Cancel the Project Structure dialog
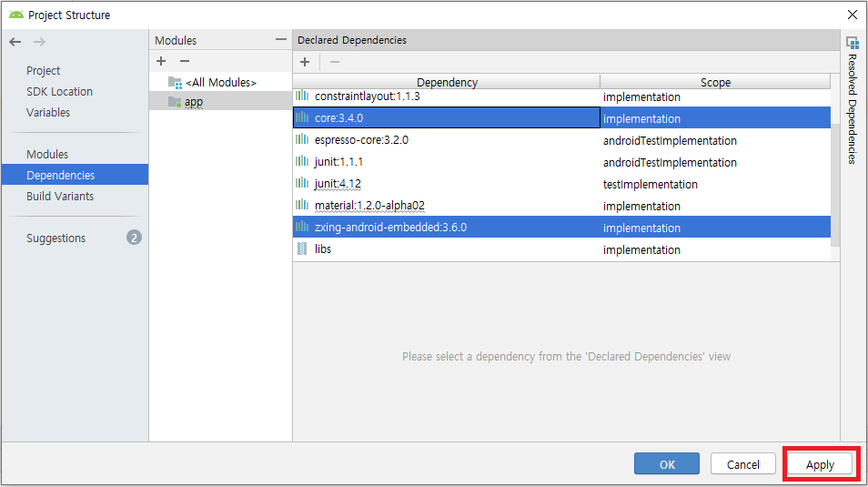The image size is (868, 487). click(x=743, y=464)
